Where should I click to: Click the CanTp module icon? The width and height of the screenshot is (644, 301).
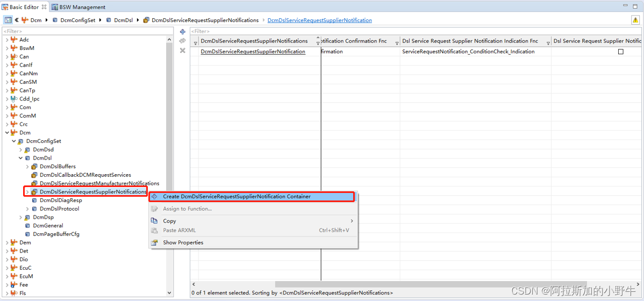click(15, 90)
